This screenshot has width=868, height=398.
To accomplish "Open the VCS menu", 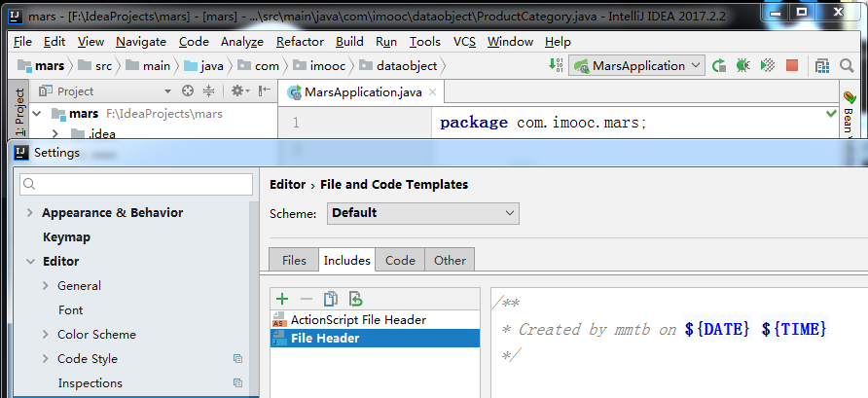I will point(464,42).
